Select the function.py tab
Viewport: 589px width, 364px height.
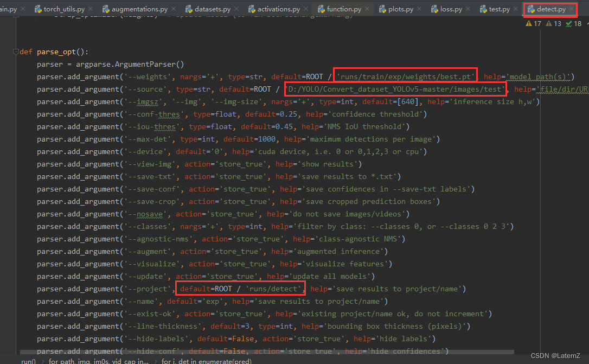pyautogui.click(x=339, y=9)
